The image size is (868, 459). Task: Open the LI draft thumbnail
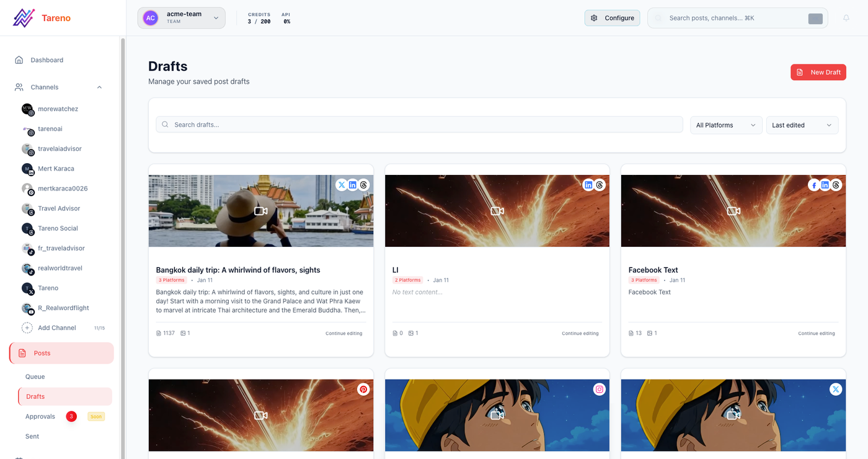497,211
